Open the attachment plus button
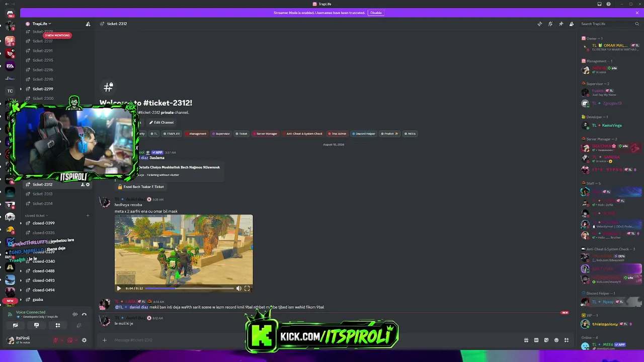 click(105, 340)
